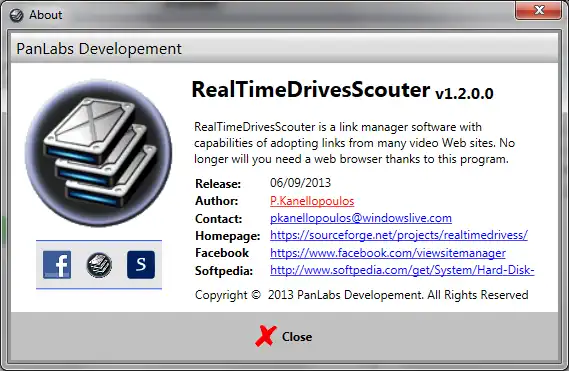Close the About dialog with Close button

[284, 336]
